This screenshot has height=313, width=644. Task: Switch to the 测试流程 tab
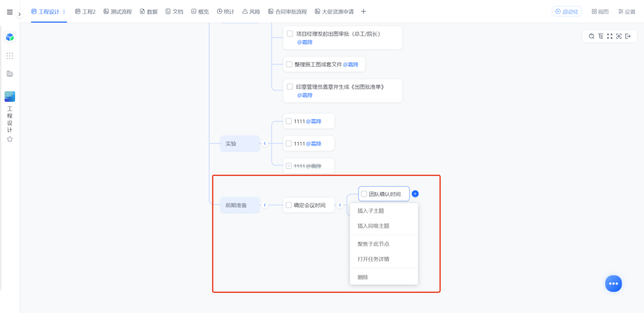(x=118, y=12)
